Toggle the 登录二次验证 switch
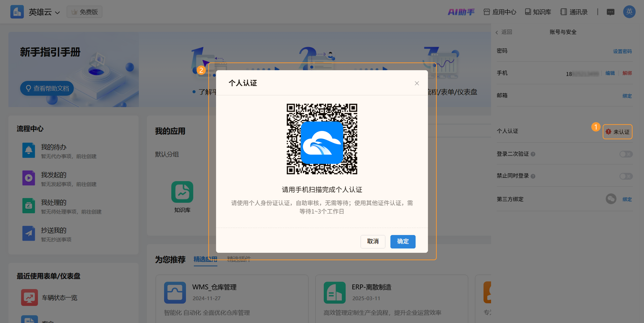Screen dimensions: 644x323 click(626, 154)
